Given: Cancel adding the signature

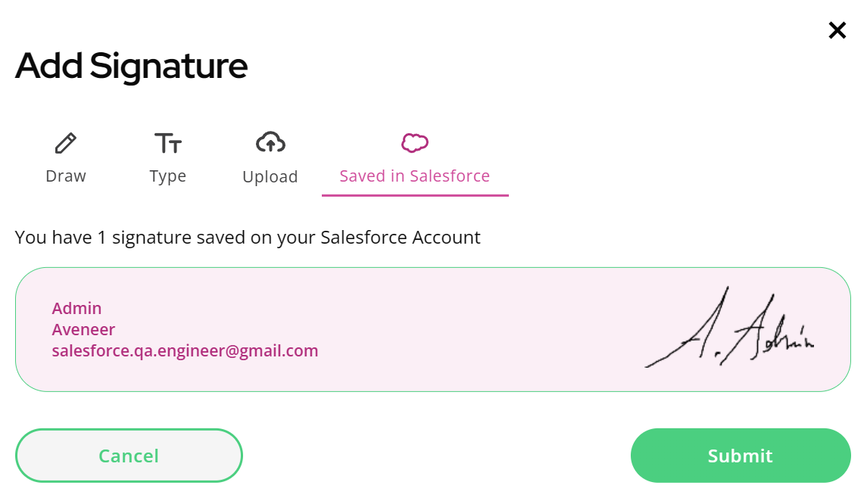Looking at the screenshot, I should (129, 456).
